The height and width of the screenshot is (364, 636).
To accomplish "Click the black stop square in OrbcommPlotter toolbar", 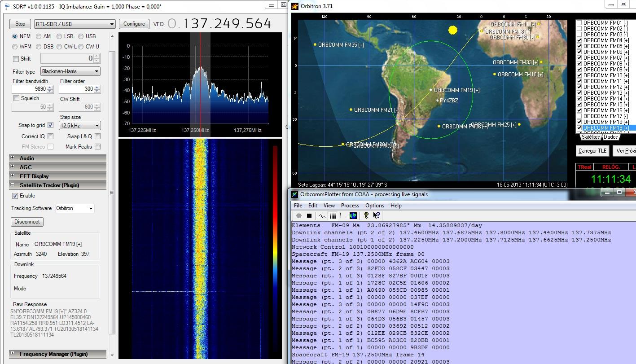I will [x=309, y=216].
